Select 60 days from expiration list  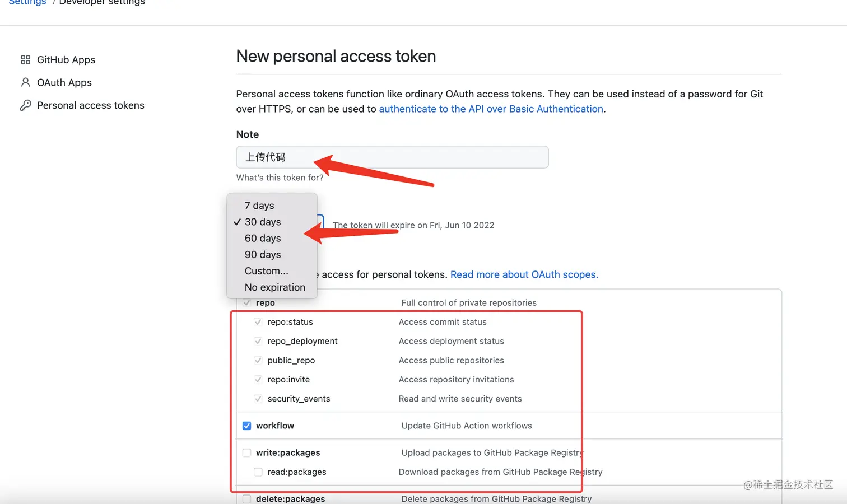[263, 238]
